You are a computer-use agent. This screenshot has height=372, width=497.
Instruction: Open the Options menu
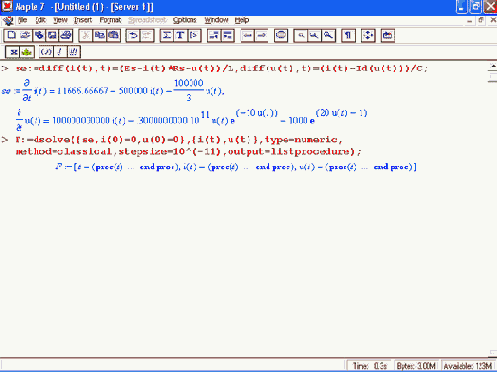185,20
